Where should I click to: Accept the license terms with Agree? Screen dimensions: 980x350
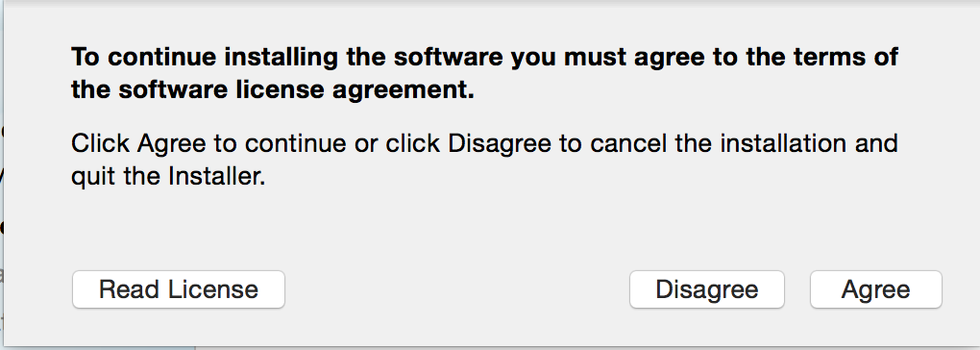(875, 289)
